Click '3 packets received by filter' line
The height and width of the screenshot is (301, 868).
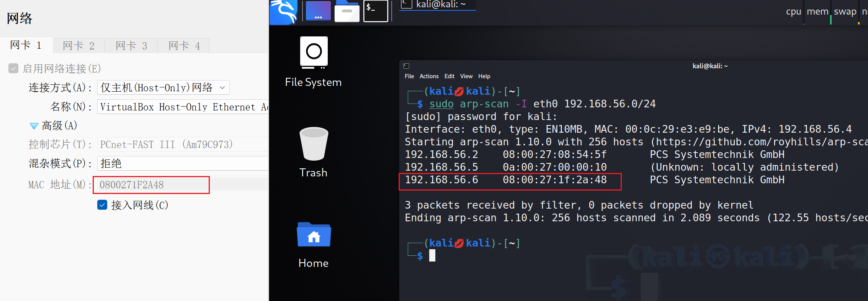[x=579, y=205]
